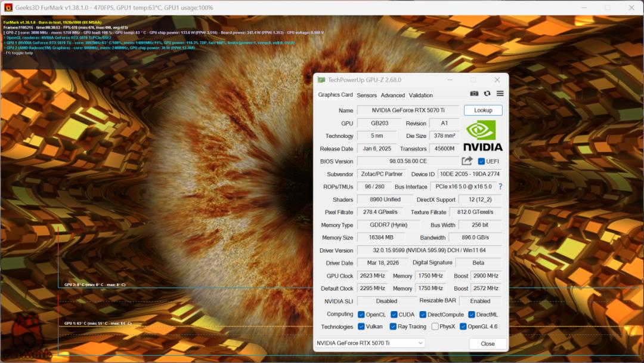Click the Name field NVIDIA GeForce RTX 5070 Ti
The height and width of the screenshot is (363, 644).
pos(408,110)
